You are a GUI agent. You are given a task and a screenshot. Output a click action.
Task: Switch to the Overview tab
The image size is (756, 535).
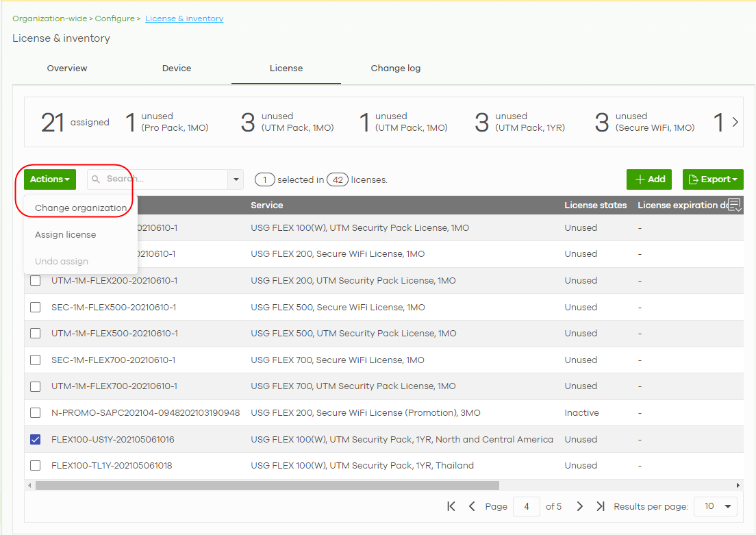[x=67, y=68]
